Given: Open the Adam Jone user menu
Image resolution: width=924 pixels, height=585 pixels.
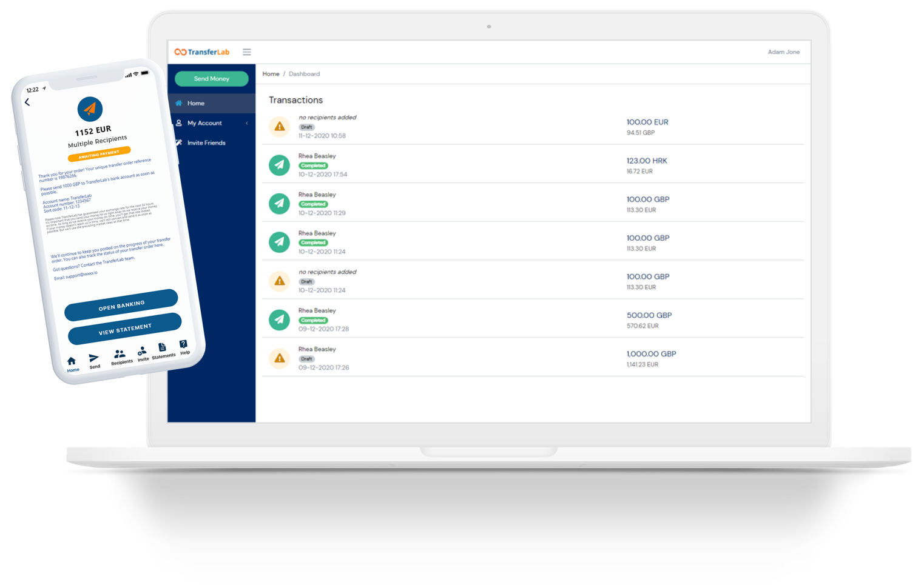Looking at the screenshot, I should [783, 52].
